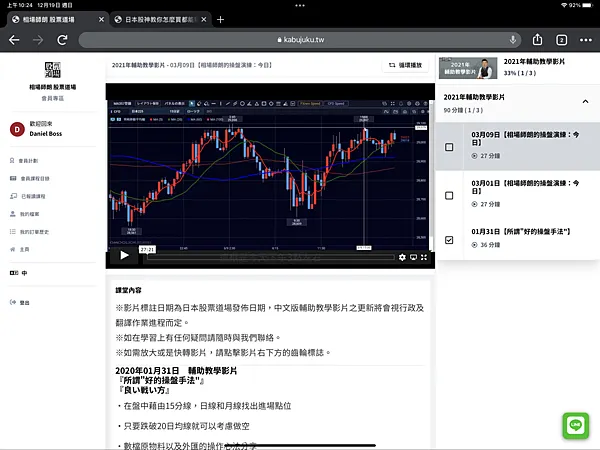Collapse the 2021年輔助教學影片 section
600x450 pixels.
585,102
